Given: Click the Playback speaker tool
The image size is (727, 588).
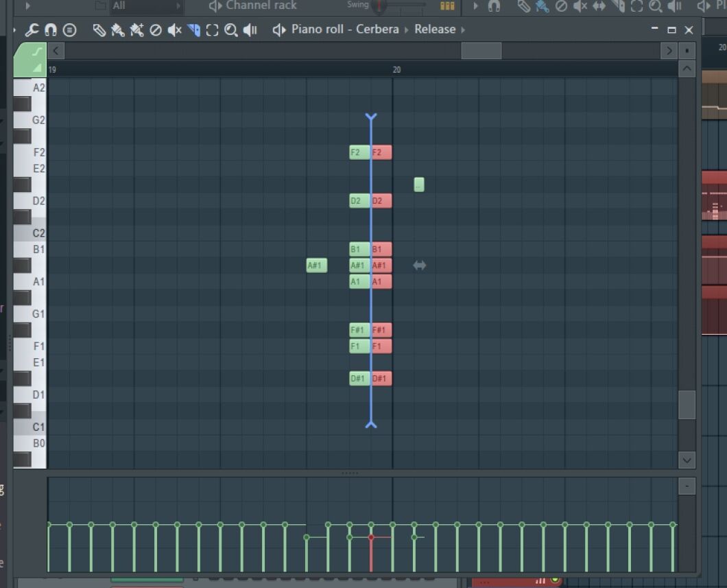Looking at the screenshot, I should pos(250,30).
